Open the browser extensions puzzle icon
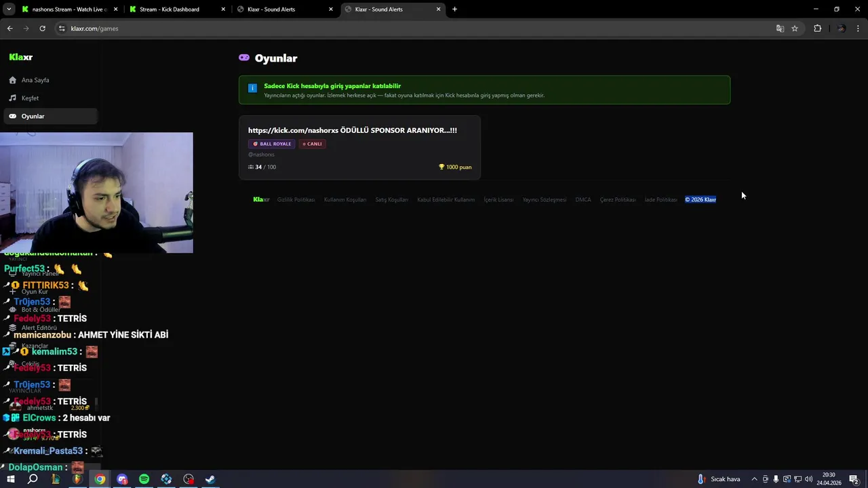The width and height of the screenshot is (868, 488). click(817, 28)
